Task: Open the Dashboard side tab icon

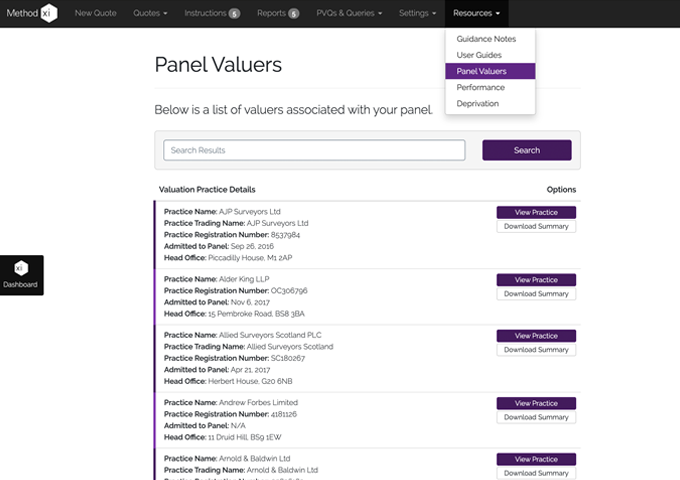Action: tap(20, 269)
